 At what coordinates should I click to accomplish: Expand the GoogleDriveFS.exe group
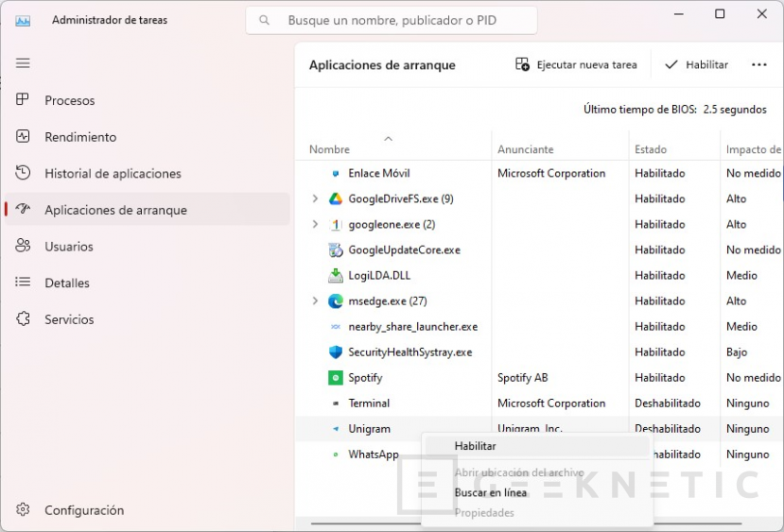pos(315,199)
